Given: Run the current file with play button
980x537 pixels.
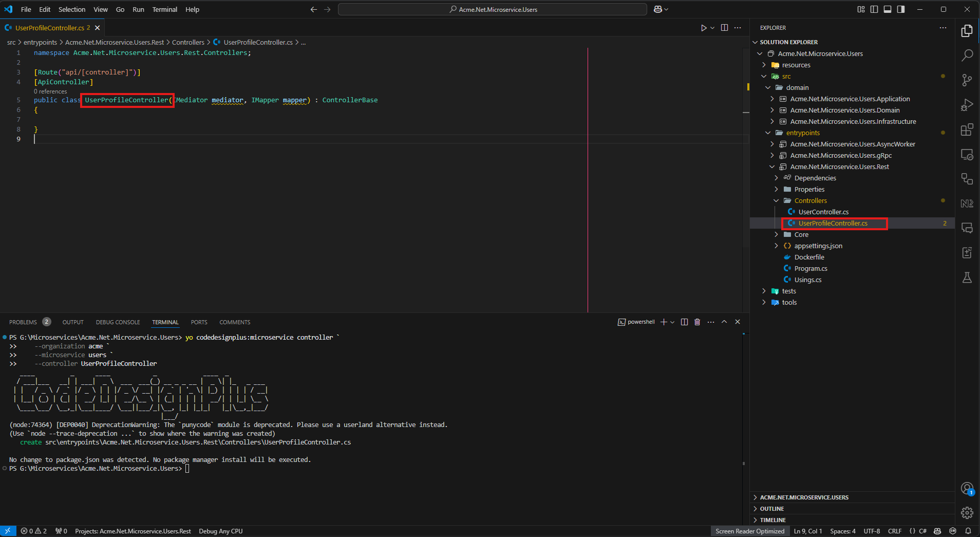Looking at the screenshot, I should coord(704,28).
